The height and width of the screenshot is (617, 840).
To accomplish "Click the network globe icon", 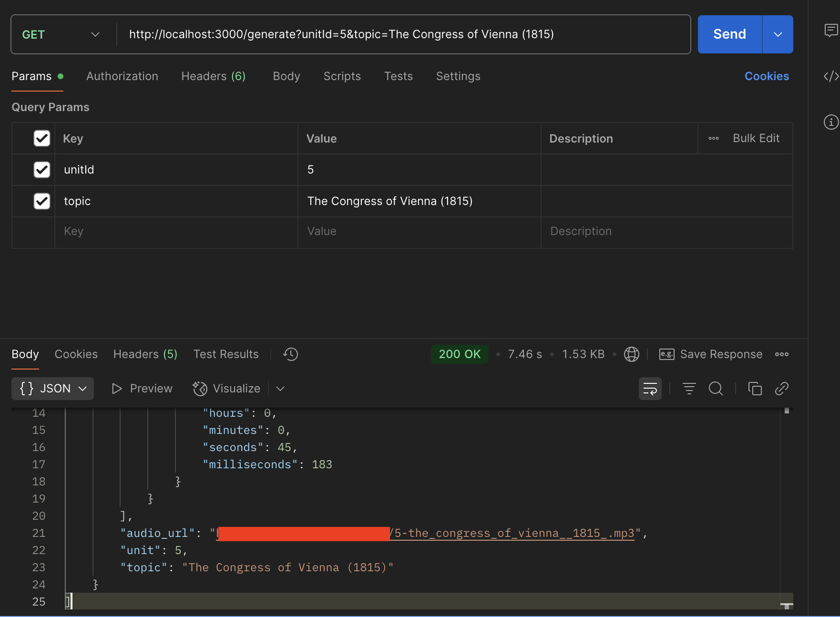I will tap(632, 354).
